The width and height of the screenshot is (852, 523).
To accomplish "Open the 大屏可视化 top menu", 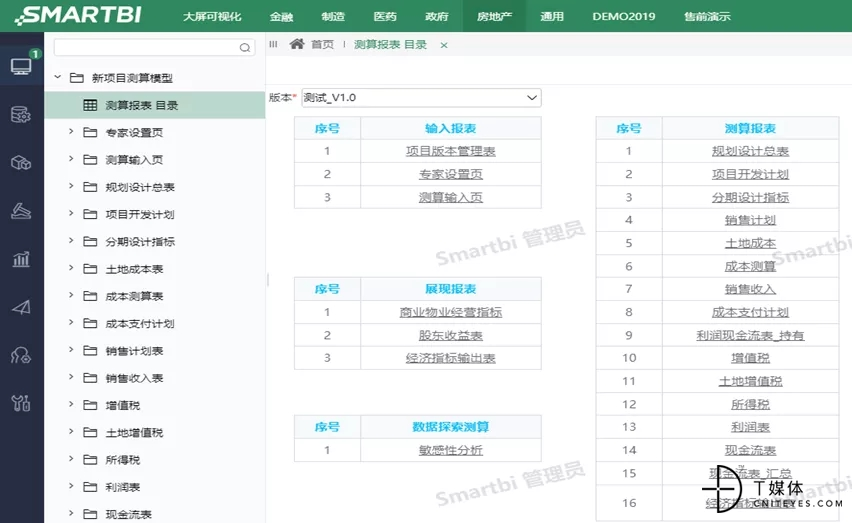I will (212, 16).
